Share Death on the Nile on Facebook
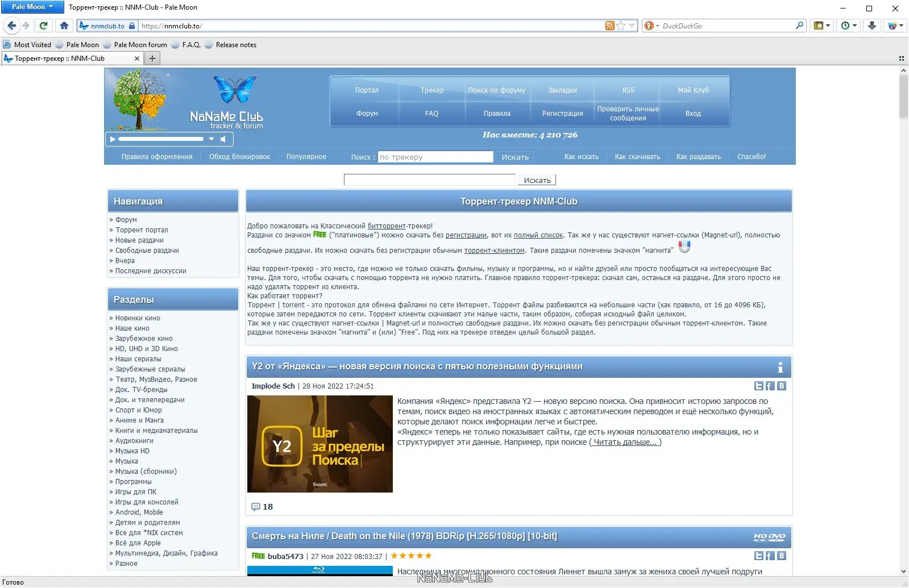 770,556
